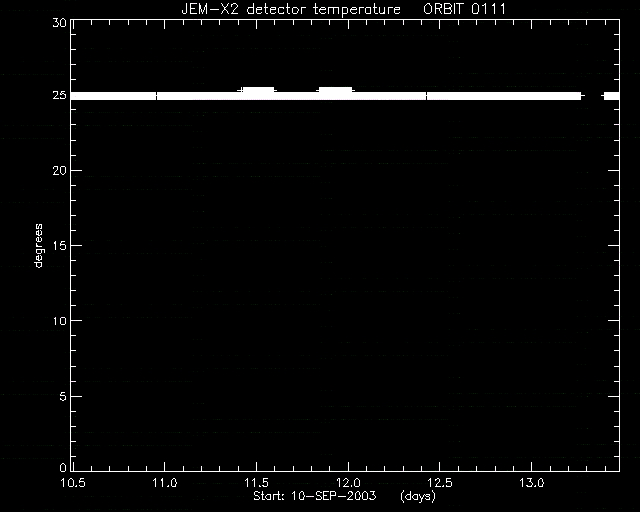
Task: Select the y-axis label 30
Action: click(x=60, y=23)
